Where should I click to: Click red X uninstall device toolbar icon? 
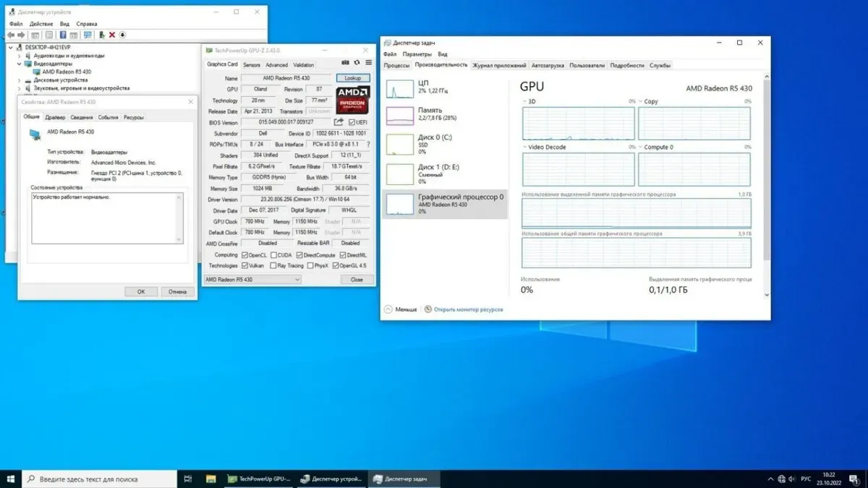click(112, 34)
